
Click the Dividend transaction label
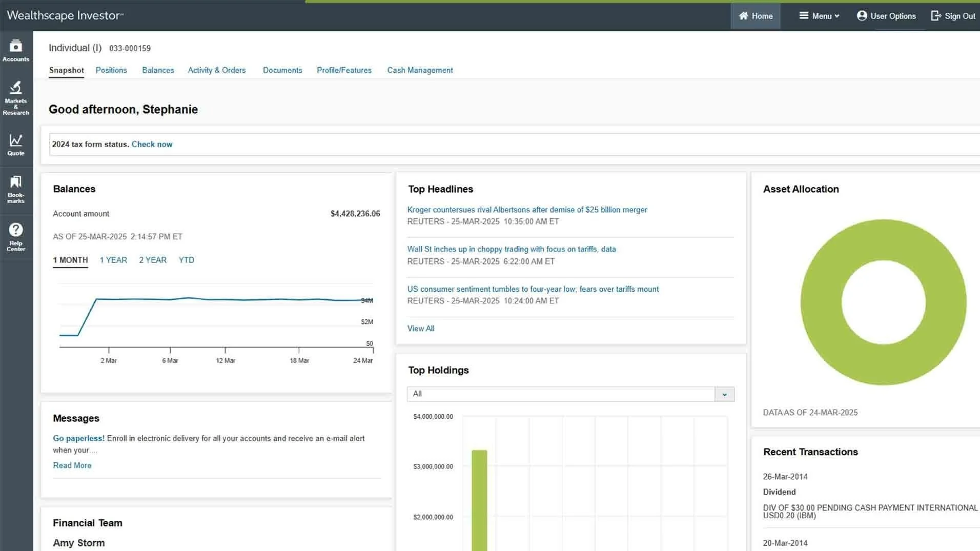779,492
